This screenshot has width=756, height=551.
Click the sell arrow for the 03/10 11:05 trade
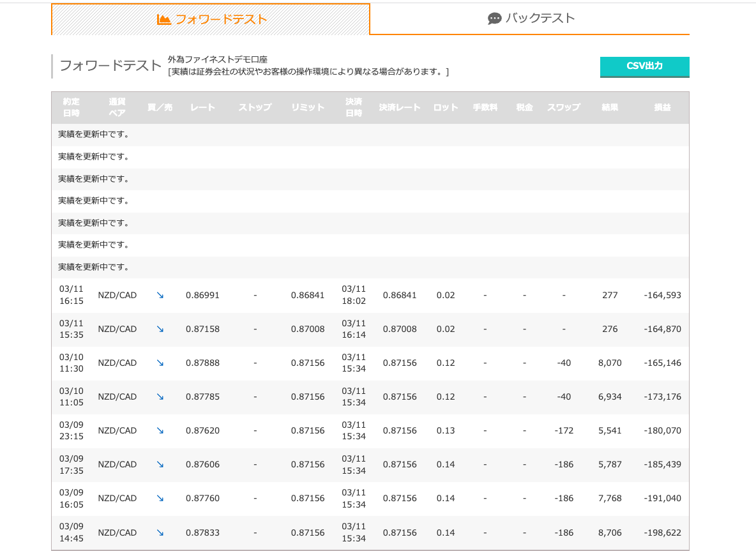[160, 397]
